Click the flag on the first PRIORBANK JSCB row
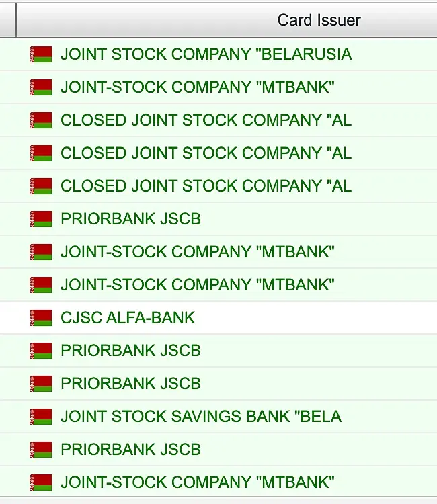The width and height of the screenshot is (437, 504). tap(41, 219)
